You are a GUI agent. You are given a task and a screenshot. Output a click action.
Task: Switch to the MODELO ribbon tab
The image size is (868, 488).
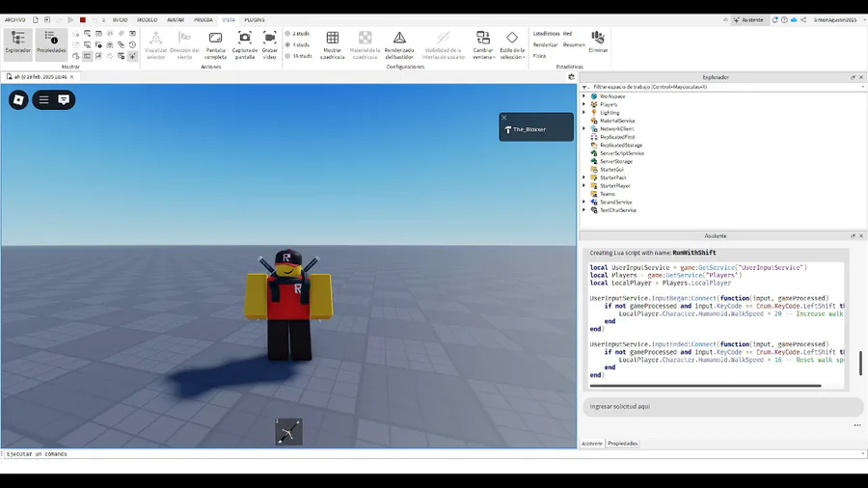[x=148, y=20]
